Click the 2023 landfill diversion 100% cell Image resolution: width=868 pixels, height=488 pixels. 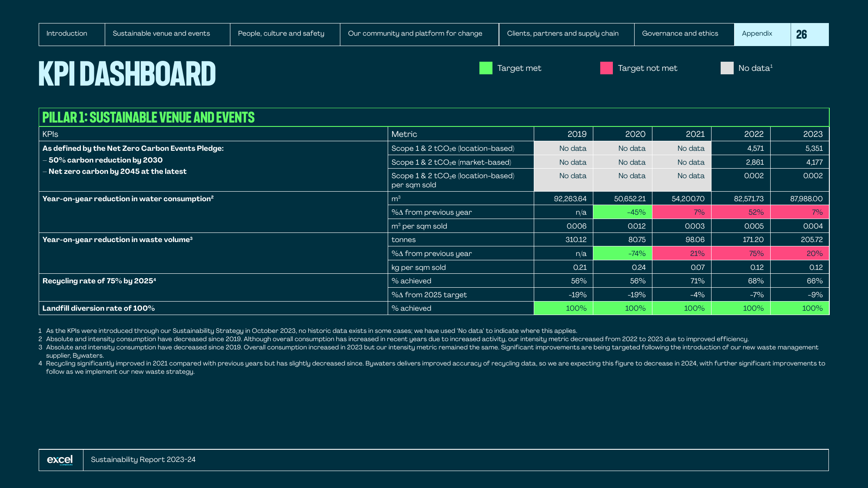click(800, 308)
